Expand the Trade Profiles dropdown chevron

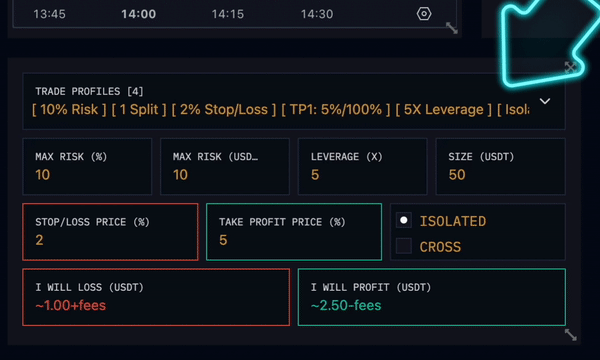[545, 101]
